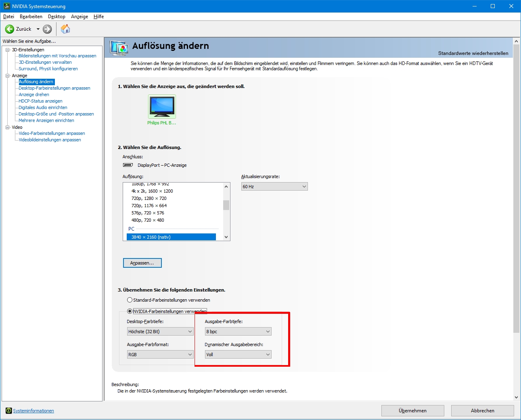Open the home page house icon

[x=65, y=29]
